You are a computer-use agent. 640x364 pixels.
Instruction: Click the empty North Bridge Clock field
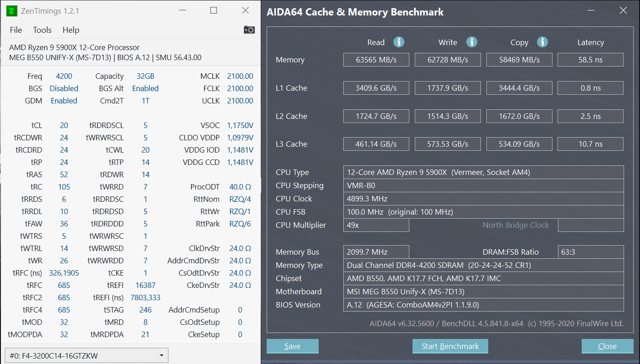pyautogui.click(x=591, y=225)
